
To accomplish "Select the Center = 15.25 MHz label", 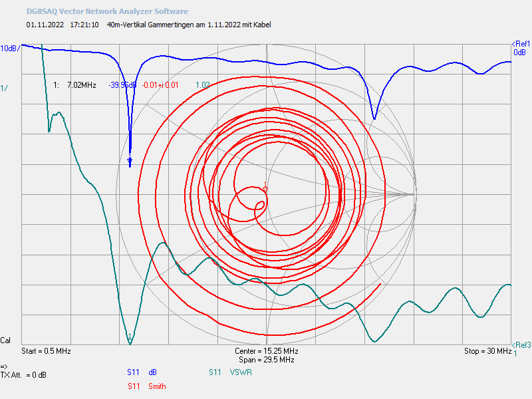I will tap(267, 351).
